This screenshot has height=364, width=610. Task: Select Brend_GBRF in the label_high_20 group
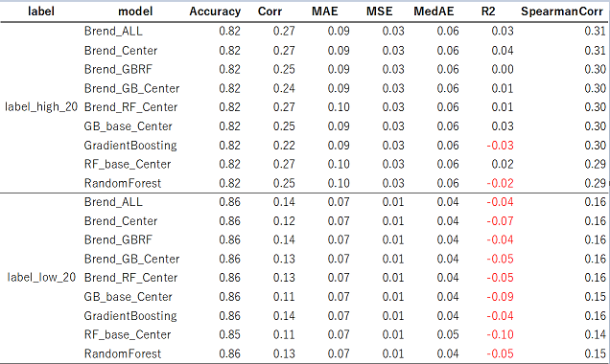[118, 69]
